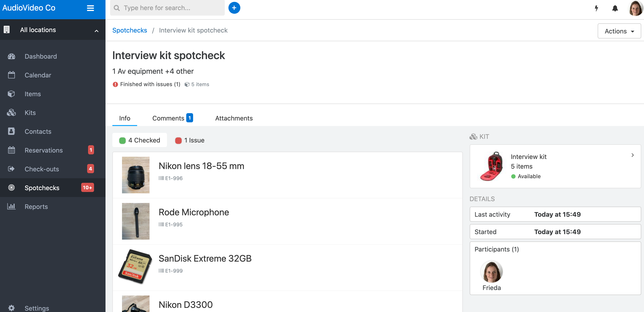This screenshot has height=312, width=644.
Task: Click the Reservations calendar grid icon
Action: tap(11, 150)
